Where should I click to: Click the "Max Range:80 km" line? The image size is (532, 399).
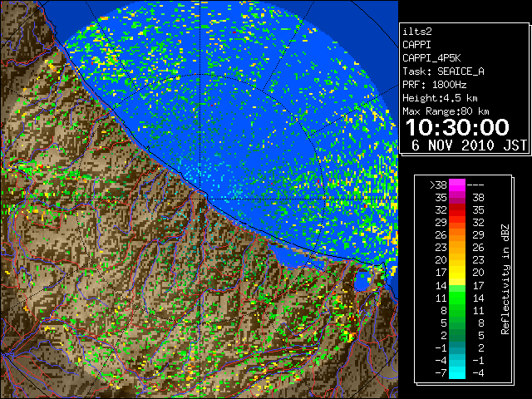(446, 111)
